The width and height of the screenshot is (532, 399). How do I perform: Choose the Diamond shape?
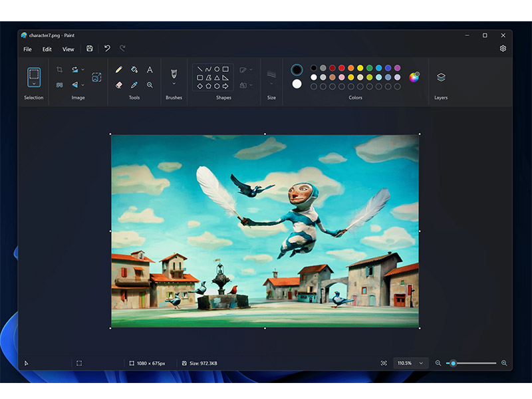200,86
